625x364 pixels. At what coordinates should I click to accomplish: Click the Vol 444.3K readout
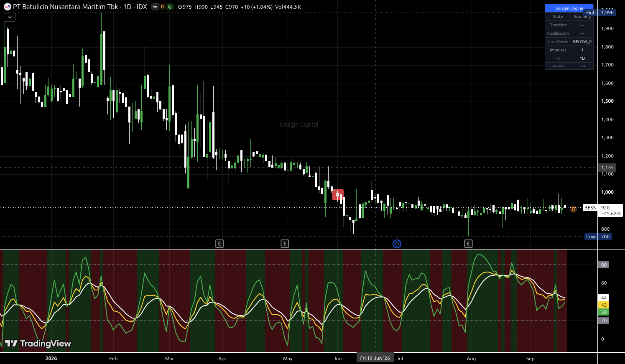(288, 7)
